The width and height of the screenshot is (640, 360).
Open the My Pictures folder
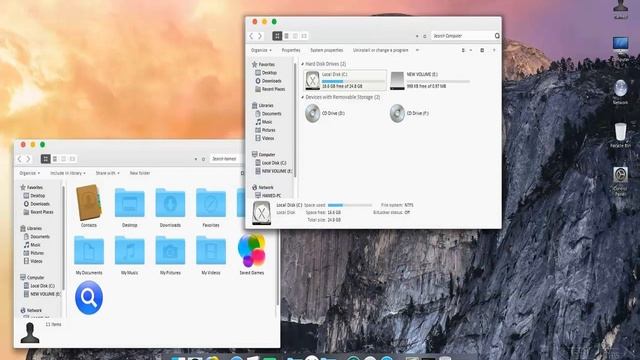coord(170,250)
